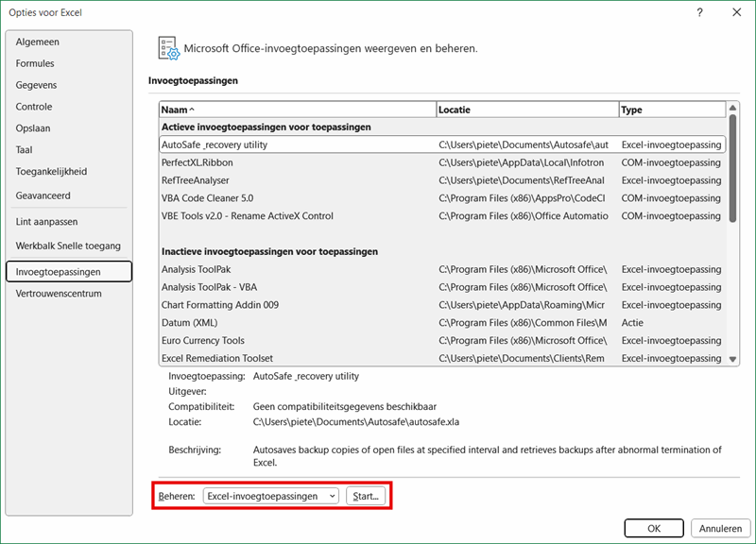Select the Invoegtoepassingen category
The height and width of the screenshot is (544, 756).
click(69, 272)
